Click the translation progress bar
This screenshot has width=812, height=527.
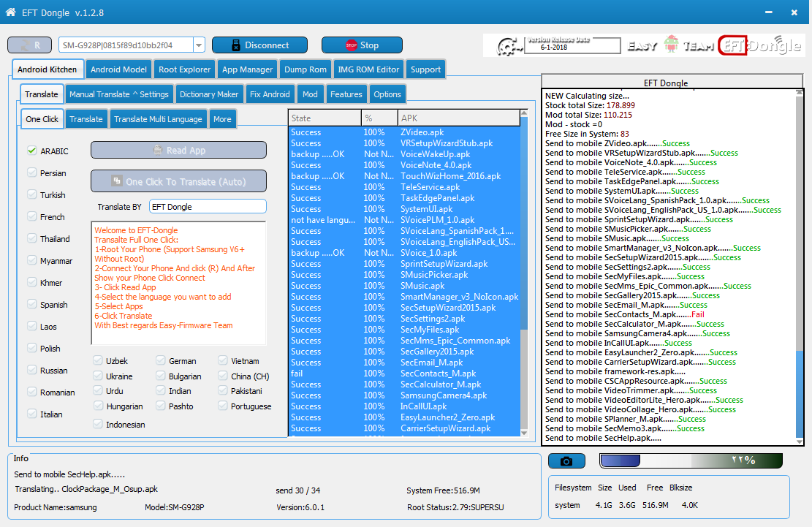point(691,460)
